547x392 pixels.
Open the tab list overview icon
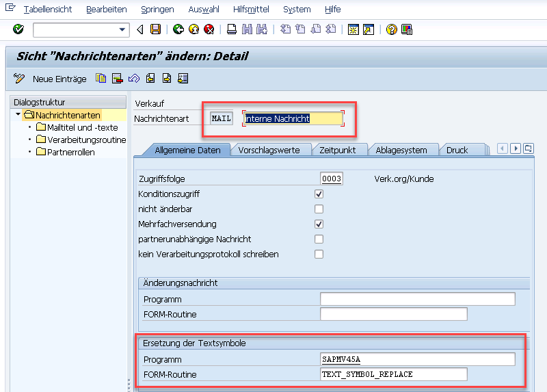coord(528,148)
